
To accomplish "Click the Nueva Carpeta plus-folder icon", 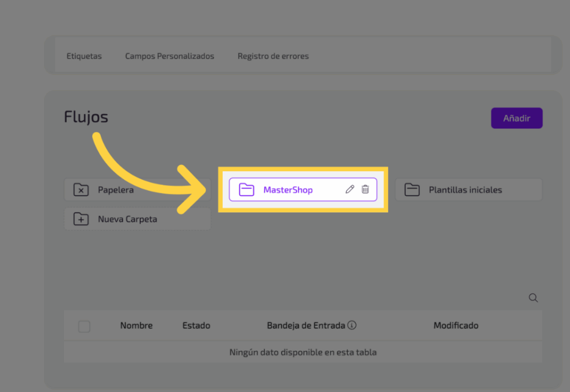I will pyautogui.click(x=81, y=219).
